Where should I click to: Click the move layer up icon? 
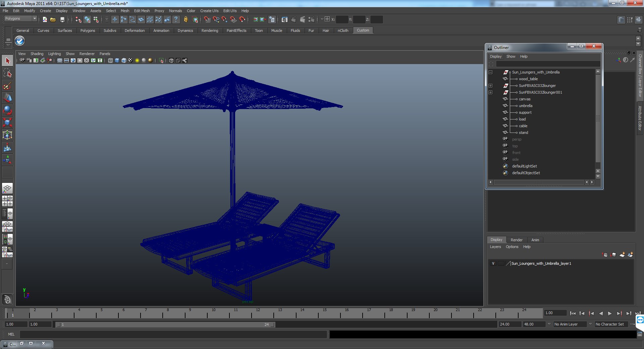point(605,255)
